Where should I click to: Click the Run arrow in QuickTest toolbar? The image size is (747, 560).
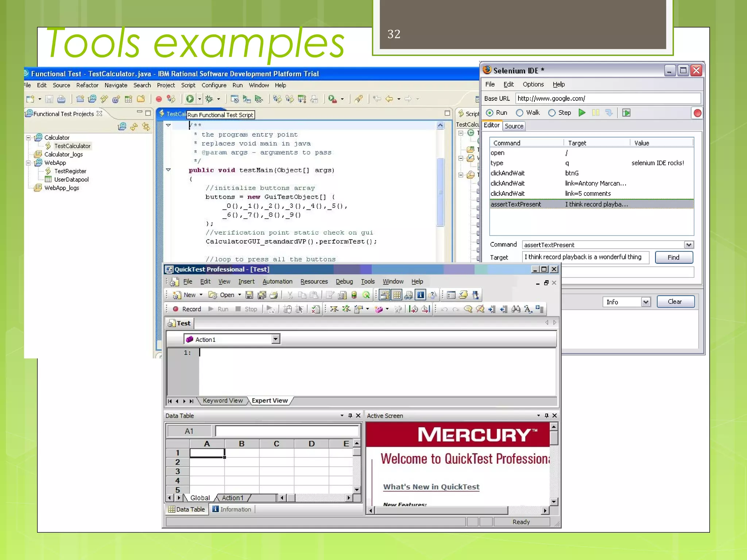pyautogui.click(x=211, y=309)
